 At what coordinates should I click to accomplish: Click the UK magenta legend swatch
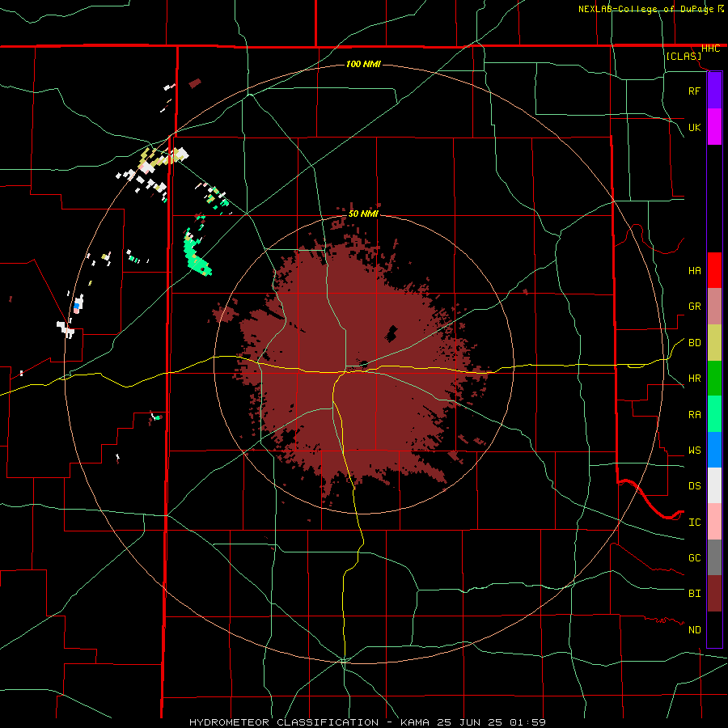tap(714, 127)
